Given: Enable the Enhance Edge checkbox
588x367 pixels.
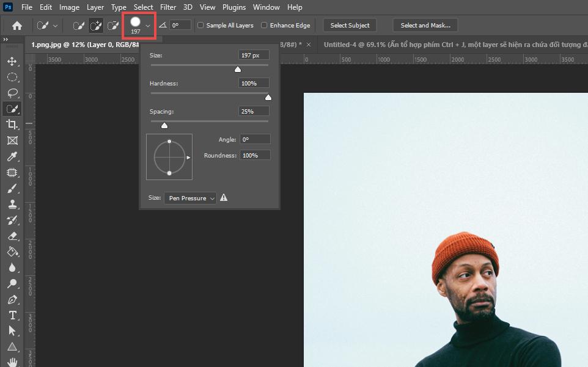Looking at the screenshot, I should coord(263,25).
